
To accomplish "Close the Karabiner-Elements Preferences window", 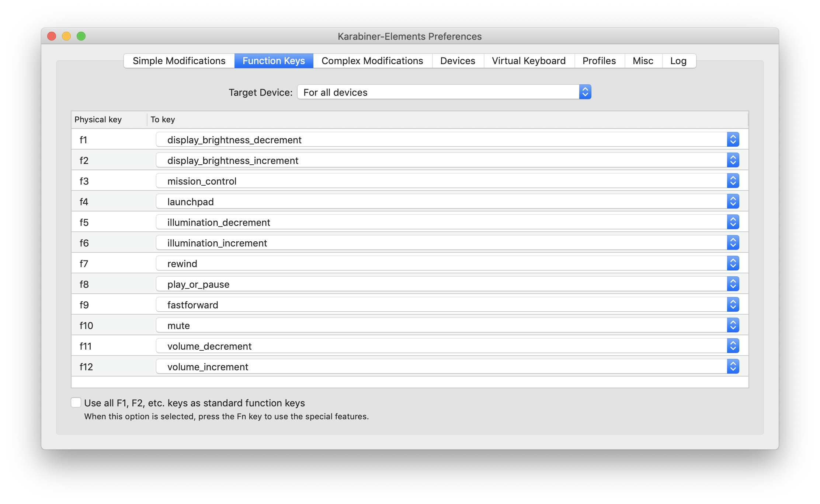I will pyautogui.click(x=52, y=36).
